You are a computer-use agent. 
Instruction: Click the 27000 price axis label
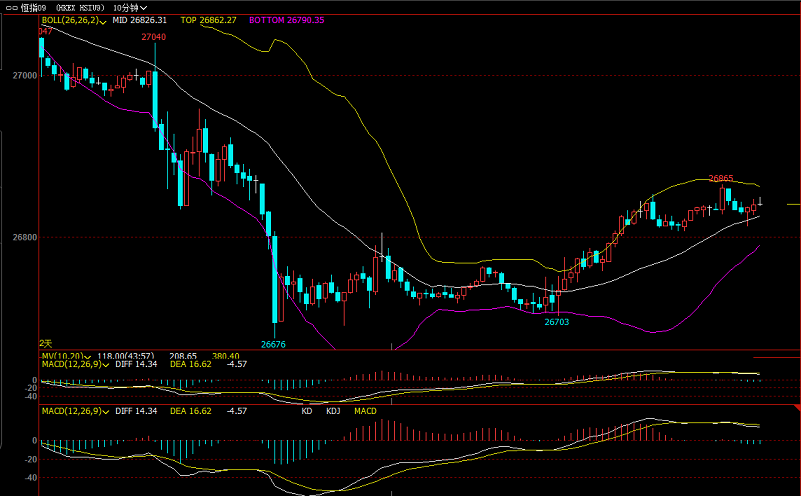pyautogui.click(x=25, y=75)
